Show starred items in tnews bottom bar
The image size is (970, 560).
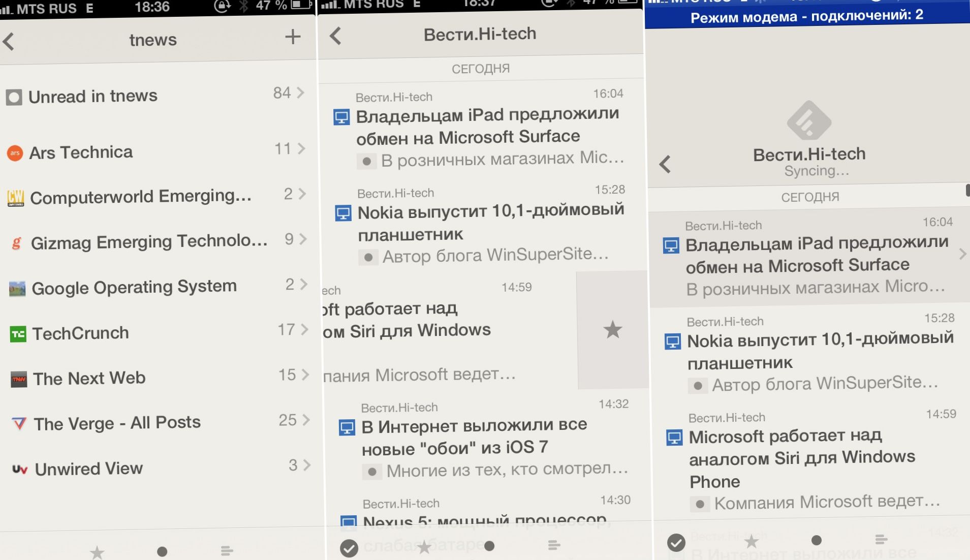click(97, 551)
